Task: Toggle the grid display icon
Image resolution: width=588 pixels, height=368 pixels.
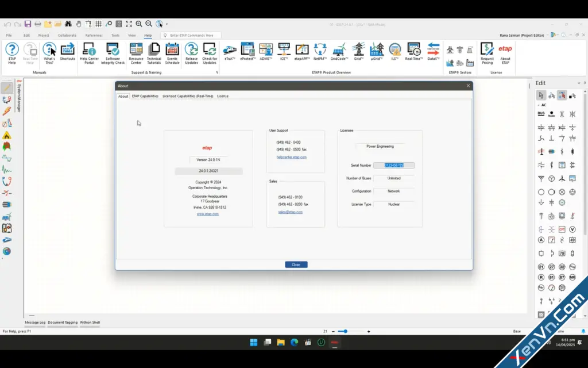Action: (x=98, y=24)
